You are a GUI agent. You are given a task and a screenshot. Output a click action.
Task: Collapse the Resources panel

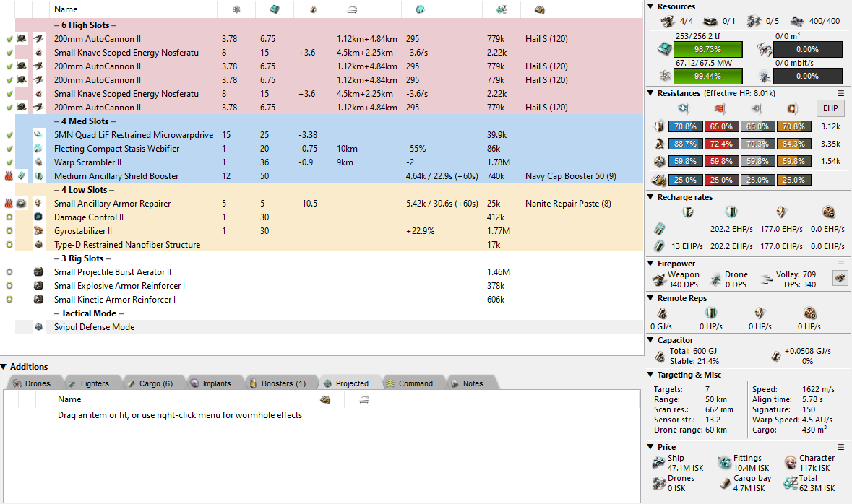point(650,6)
